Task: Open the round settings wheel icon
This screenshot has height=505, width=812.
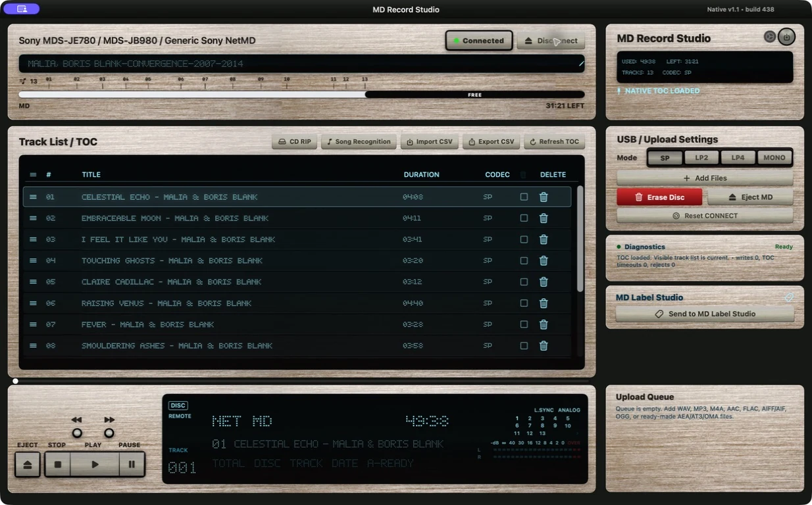Action: coord(769,37)
